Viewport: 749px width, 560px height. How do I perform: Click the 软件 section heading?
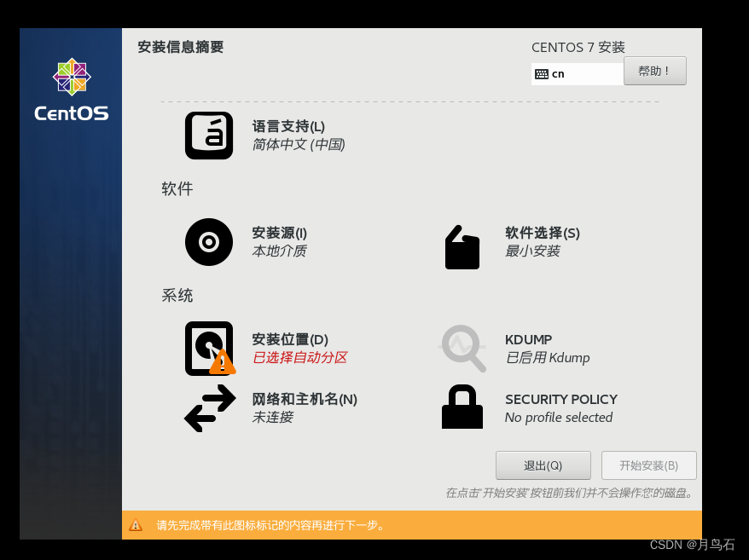click(x=177, y=189)
